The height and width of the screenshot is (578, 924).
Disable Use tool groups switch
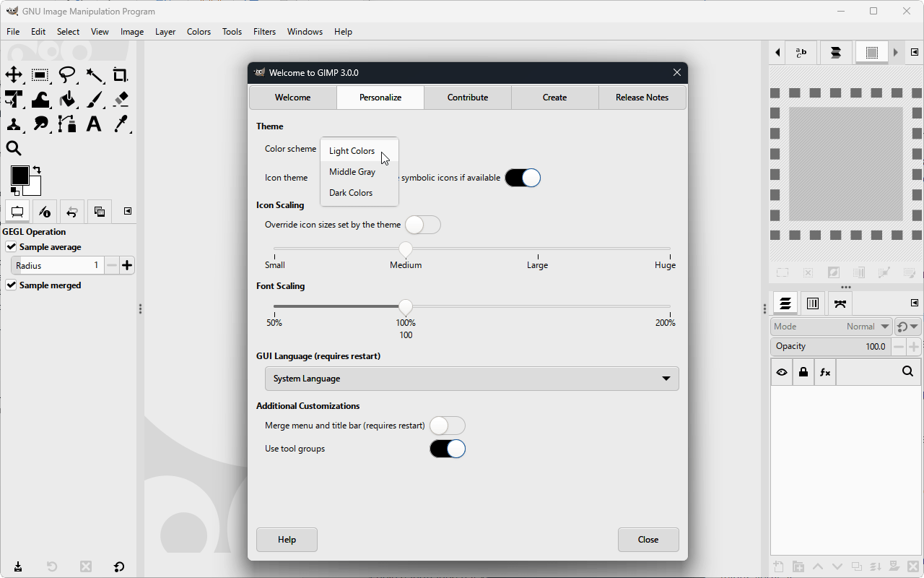pos(448,449)
